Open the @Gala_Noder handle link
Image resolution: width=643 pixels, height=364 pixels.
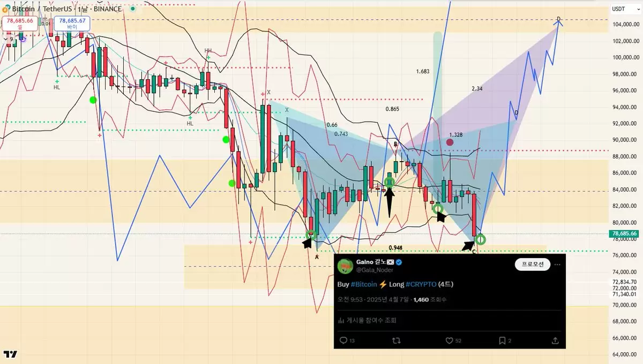pos(375,270)
